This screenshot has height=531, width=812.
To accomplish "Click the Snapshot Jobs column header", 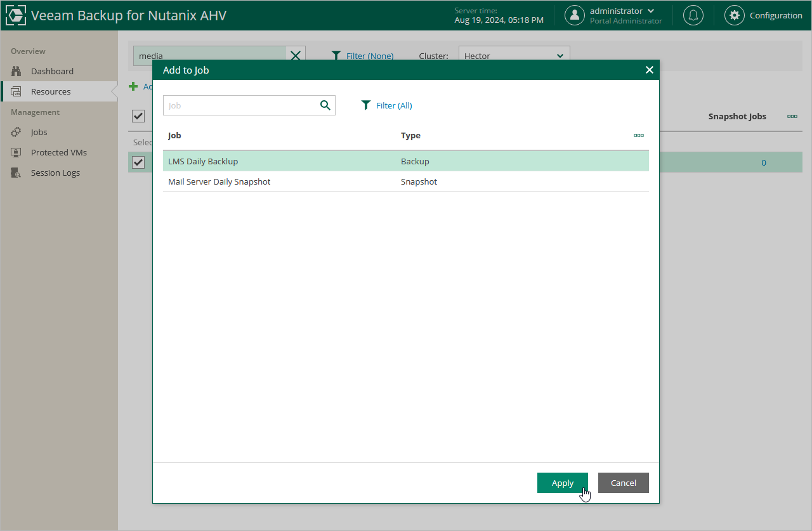I will (x=737, y=116).
